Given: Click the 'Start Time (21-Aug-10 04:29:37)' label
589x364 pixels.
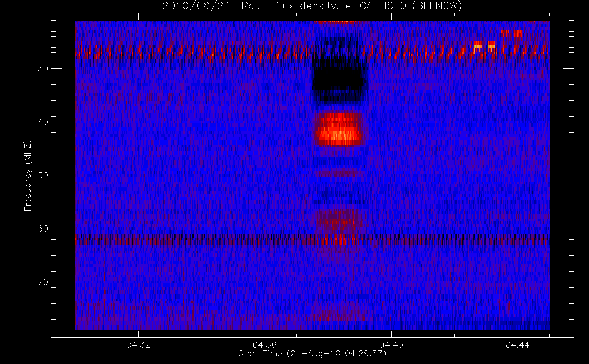Looking at the screenshot, I should pos(312,353).
